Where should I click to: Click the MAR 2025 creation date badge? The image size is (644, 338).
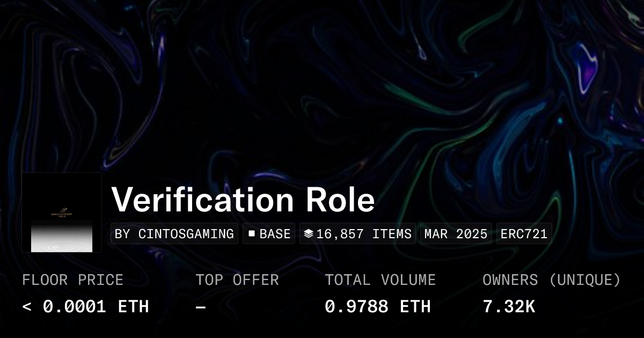click(x=456, y=234)
